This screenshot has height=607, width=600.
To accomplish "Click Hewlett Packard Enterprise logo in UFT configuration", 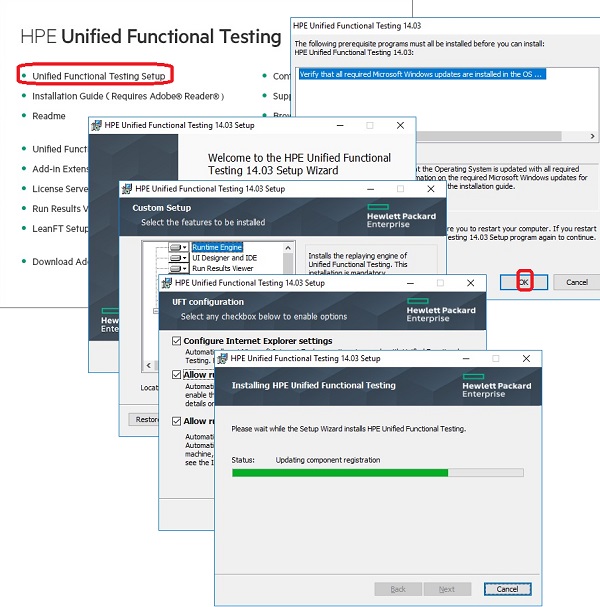I will [441, 310].
